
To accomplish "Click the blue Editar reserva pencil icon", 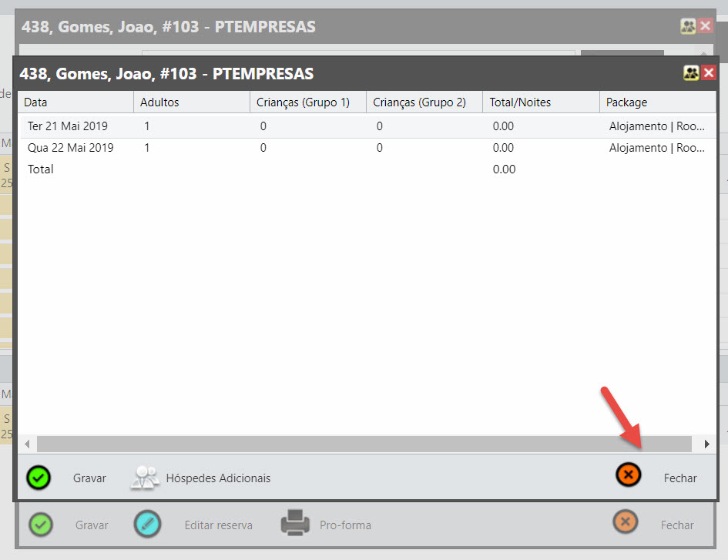I will pyautogui.click(x=148, y=524).
